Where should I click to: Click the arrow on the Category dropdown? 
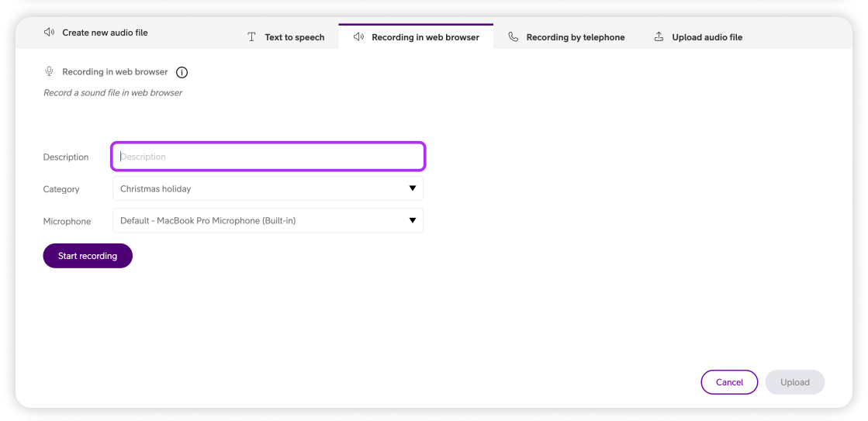(x=413, y=188)
